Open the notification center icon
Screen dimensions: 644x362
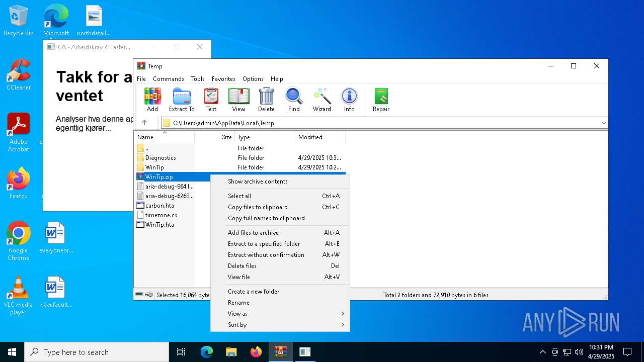coord(627,352)
